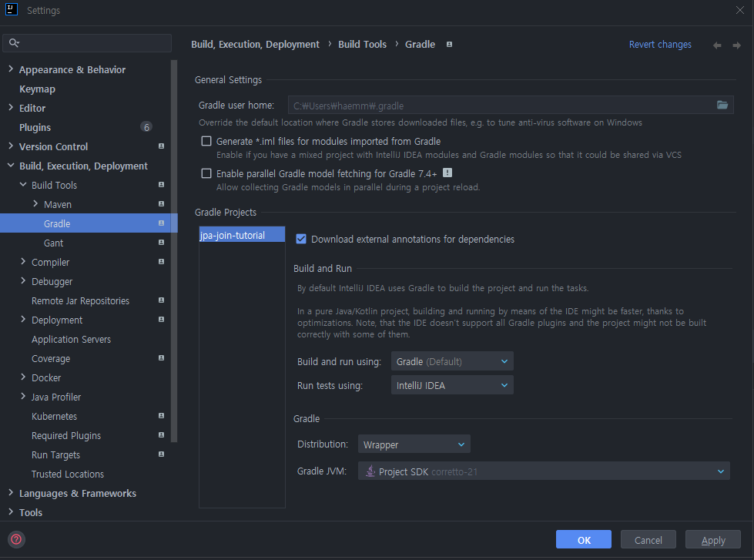Viewport: 754px width, 560px height.
Task: Click project-settings badge on Maven row
Action: tap(161, 204)
